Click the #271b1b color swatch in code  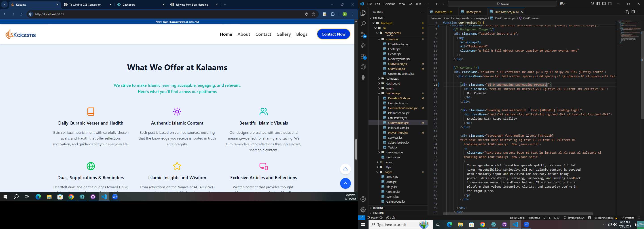coord(527,136)
